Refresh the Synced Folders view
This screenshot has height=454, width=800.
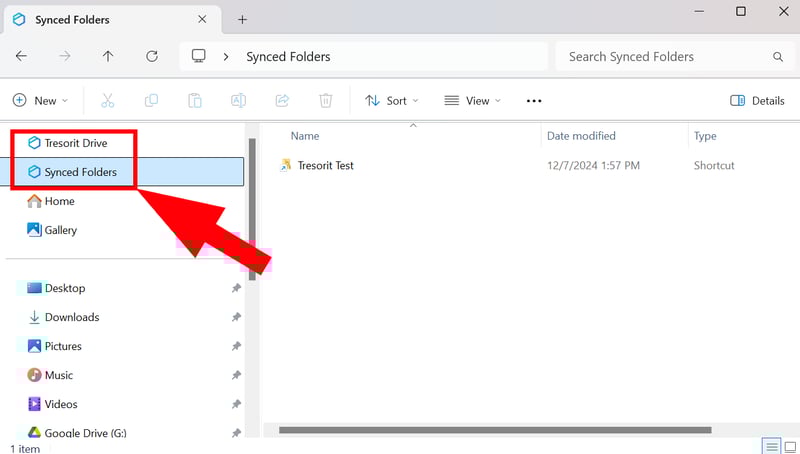click(x=152, y=56)
